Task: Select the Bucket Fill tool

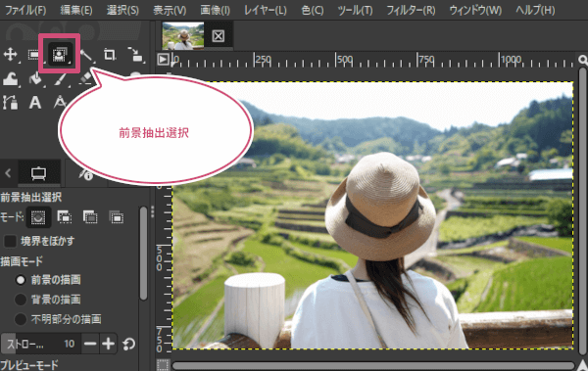Action: pyautogui.click(x=36, y=79)
